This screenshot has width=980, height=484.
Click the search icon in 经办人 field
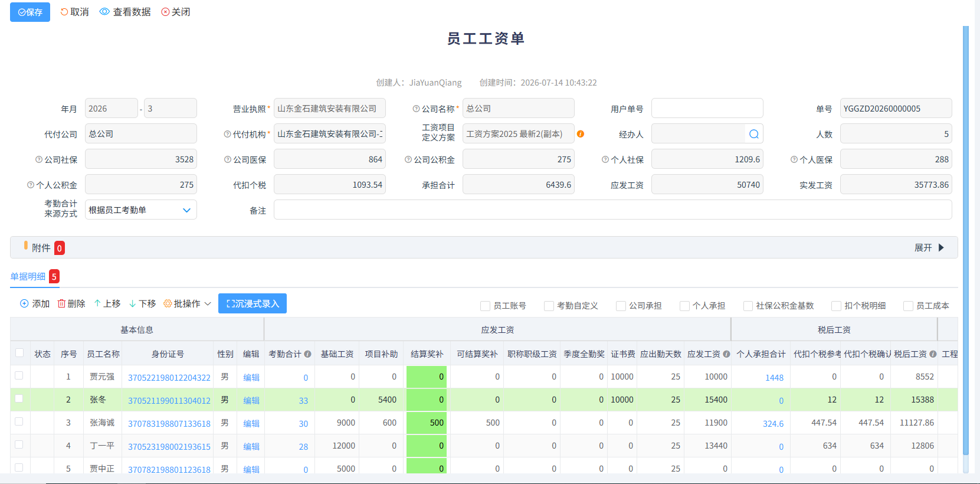pyautogui.click(x=753, y=134)
